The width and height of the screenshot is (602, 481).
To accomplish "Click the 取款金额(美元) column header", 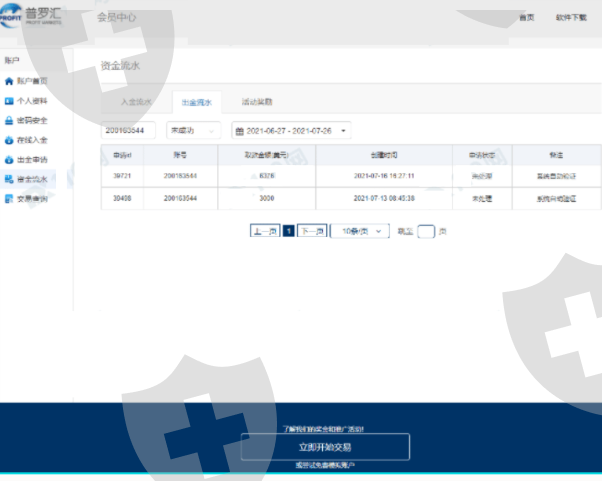I will (266, 155).
